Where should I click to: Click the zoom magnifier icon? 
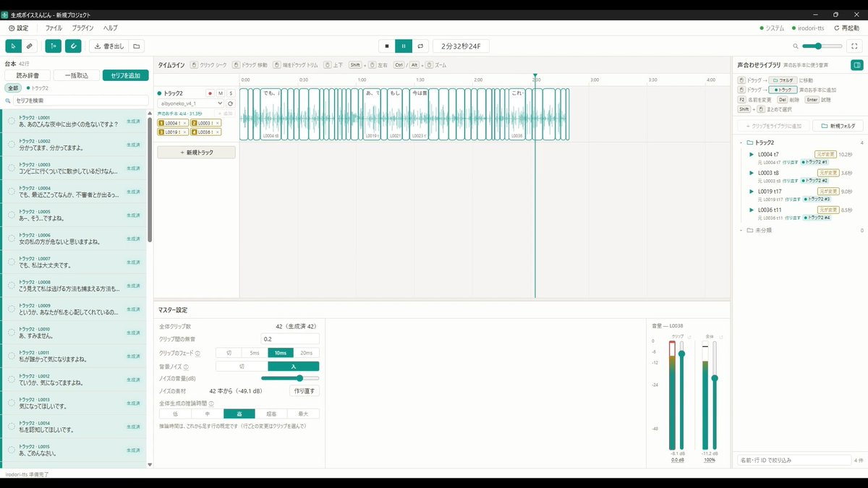(x=796, y=46)
